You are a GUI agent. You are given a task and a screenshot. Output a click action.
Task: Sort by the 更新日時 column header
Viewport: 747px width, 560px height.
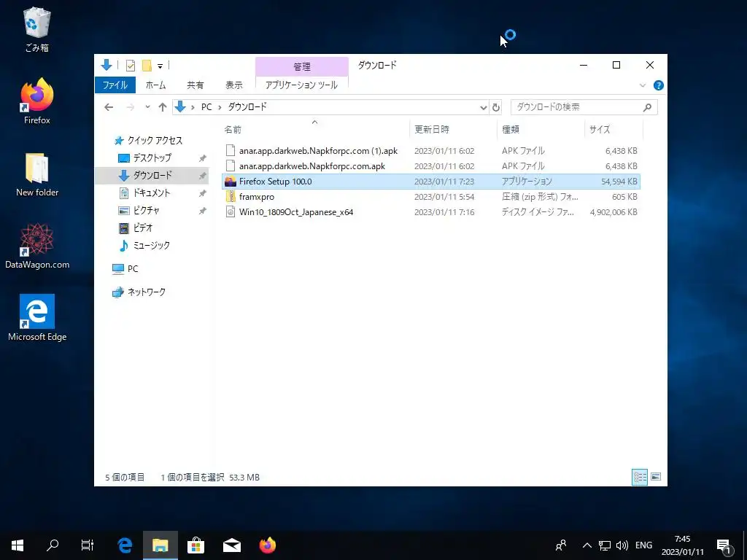452,130
